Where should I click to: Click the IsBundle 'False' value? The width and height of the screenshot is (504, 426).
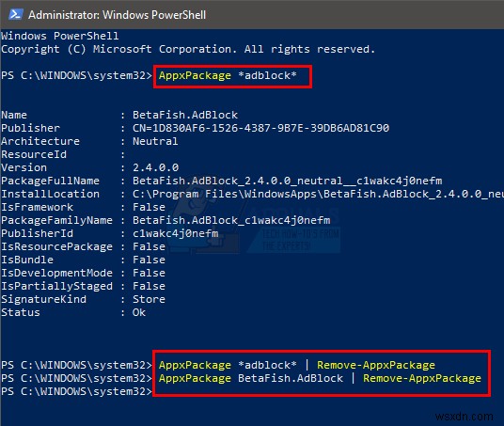click(149, 260)
